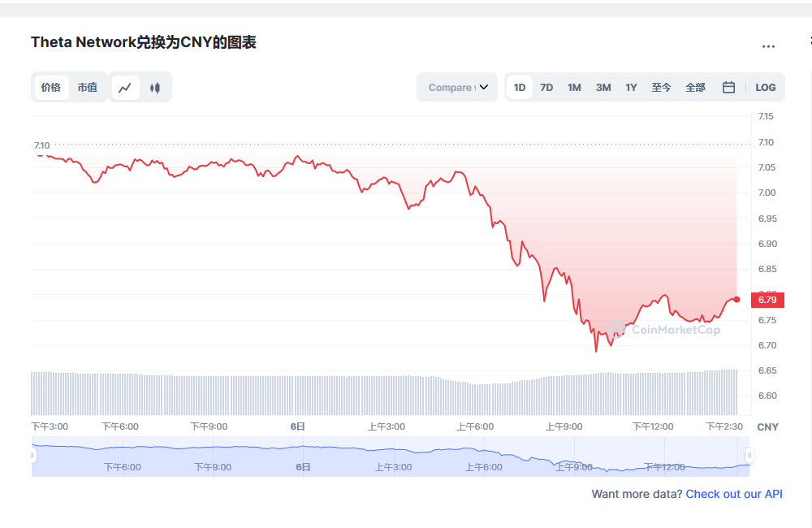The height and width of the screenshot is (528, 812).
Task: Select the 1Y time range
Action: [631, 87]
